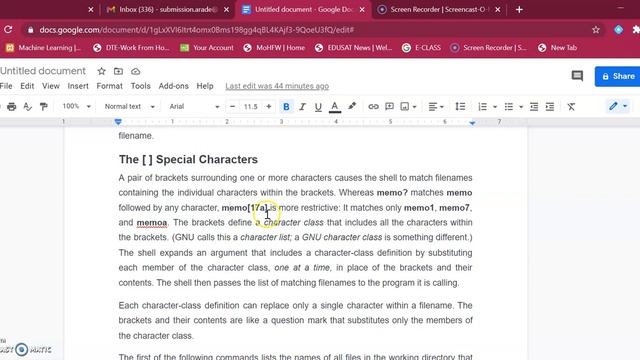Open the Format menu
This screenshot has height=360, width=640.
[109, 86]
